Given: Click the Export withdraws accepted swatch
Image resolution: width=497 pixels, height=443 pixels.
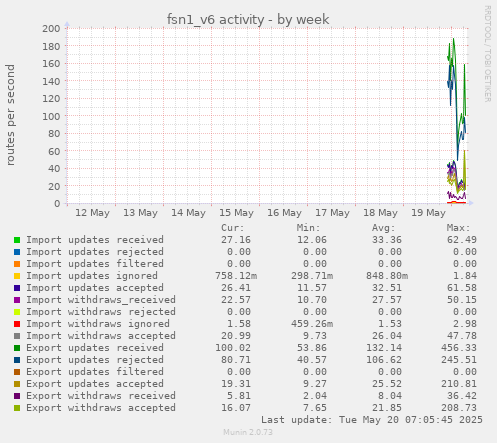Looking at the screenshot, I should (x=17, y=408).
